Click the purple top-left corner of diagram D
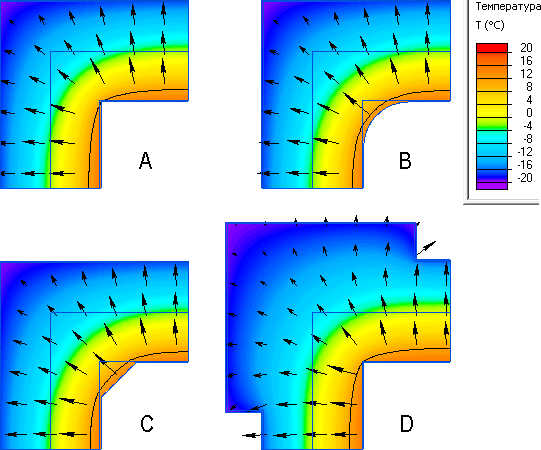Viewport: 541px width, 450px height. tap(233, 231)
